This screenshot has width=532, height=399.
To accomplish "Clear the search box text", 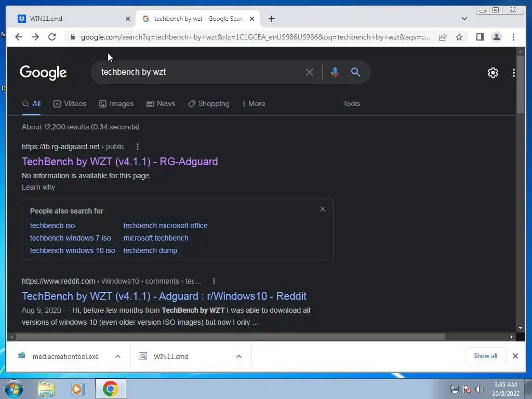I will (x=309, y=72).
